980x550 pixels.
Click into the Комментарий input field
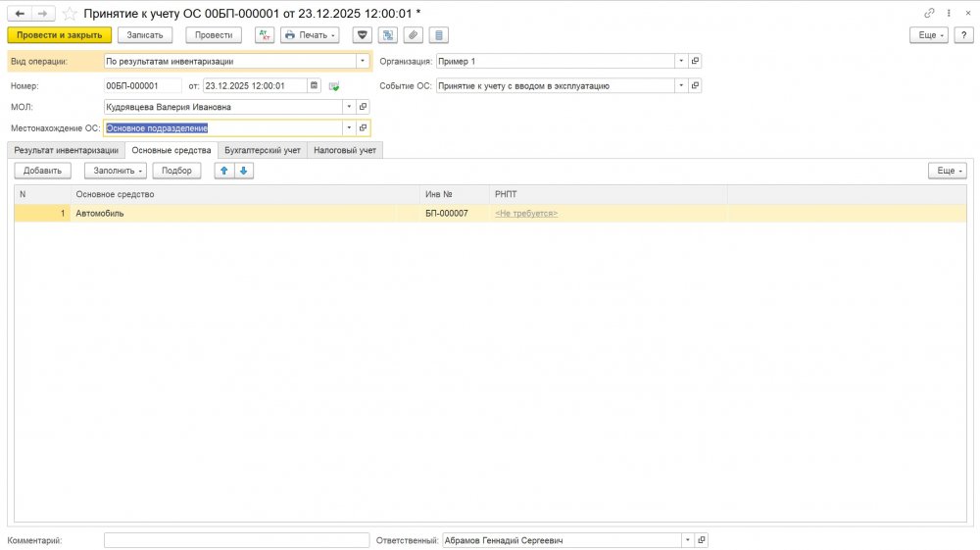[x=236, y=540]
